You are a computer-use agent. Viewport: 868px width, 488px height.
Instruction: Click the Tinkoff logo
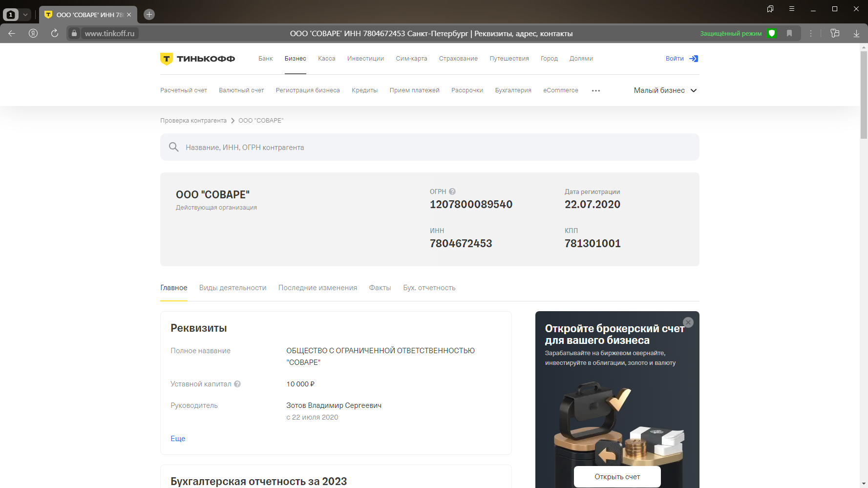(x=197, y=59)
